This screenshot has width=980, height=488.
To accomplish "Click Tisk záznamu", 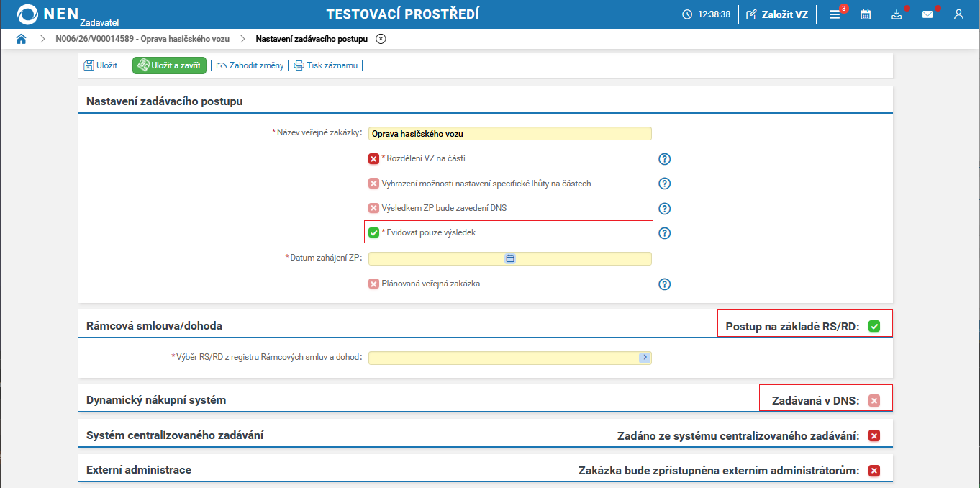I will point(326,65).
